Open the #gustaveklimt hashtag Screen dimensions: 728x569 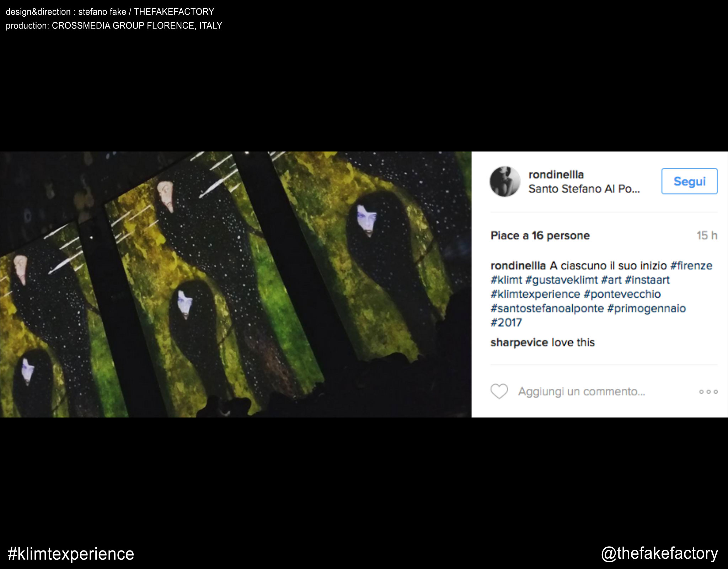[x=561, y=280]
